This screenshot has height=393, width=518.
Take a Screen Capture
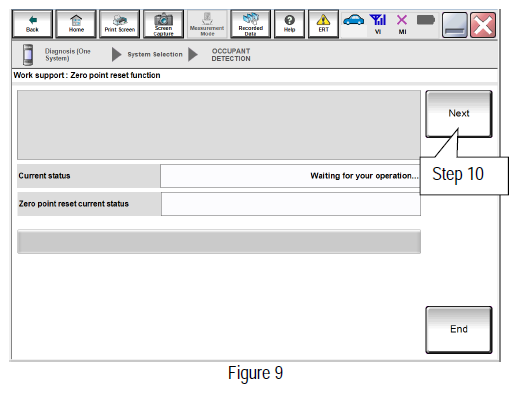[x=163, y=24]
